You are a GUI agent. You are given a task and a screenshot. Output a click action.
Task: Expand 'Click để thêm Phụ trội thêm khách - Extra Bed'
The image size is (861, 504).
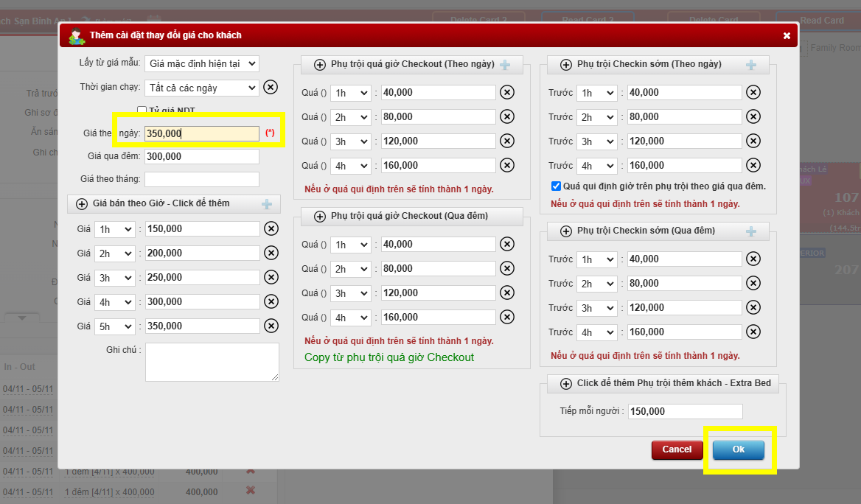(x=566, y=384)
